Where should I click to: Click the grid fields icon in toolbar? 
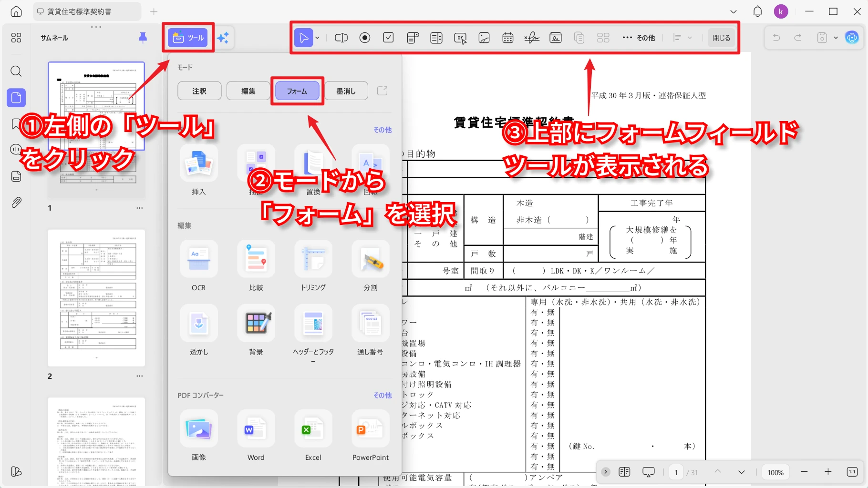tap(603, 38)
